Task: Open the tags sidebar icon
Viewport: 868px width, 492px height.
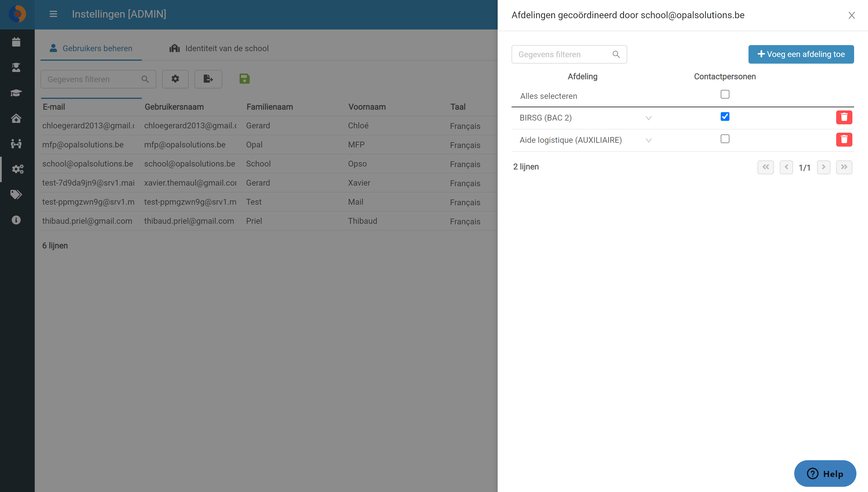Action: click(16, 194)
